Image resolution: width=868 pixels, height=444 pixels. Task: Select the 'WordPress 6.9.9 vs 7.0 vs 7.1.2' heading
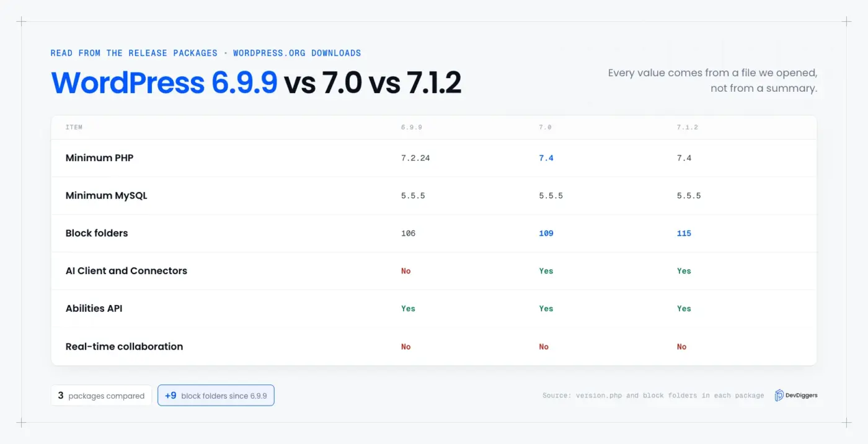(x=256, y=82)
